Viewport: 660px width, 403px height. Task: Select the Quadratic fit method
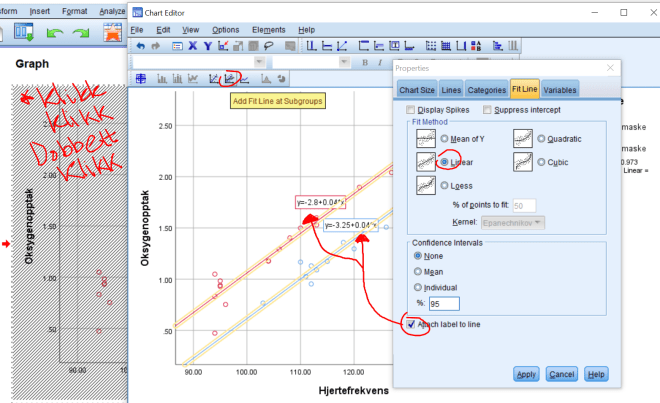[x=541, y=138]
